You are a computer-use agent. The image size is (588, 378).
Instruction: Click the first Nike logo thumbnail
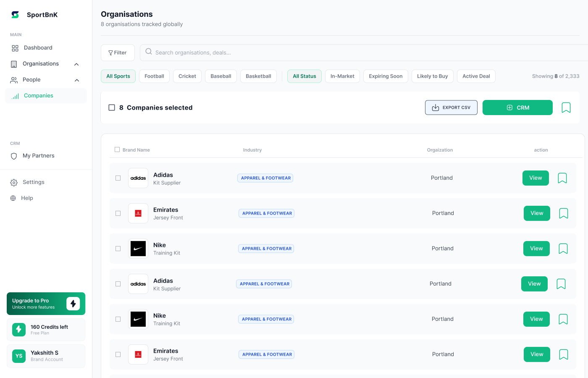click(138, 249)
